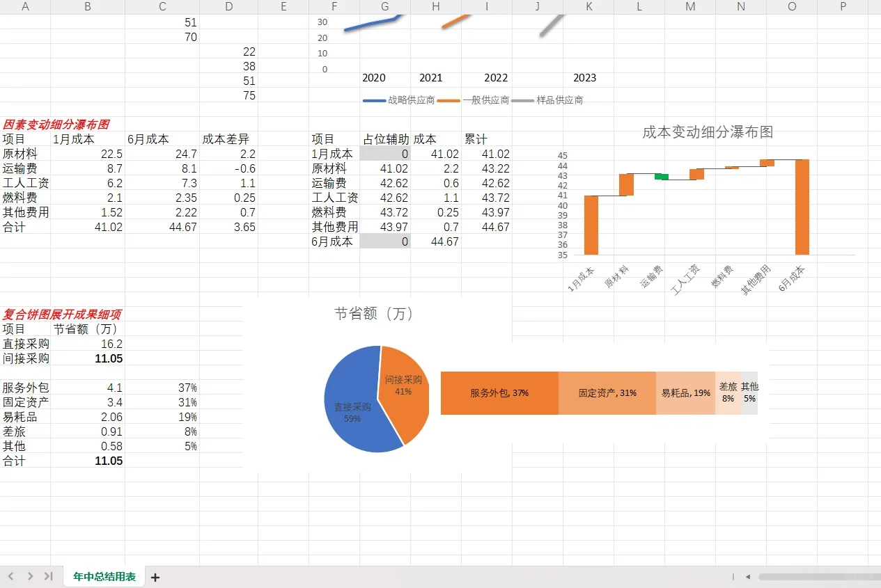Click the jump-to-last-sheet arrow icon
The image size is (881, 588).
click(48, 576)
